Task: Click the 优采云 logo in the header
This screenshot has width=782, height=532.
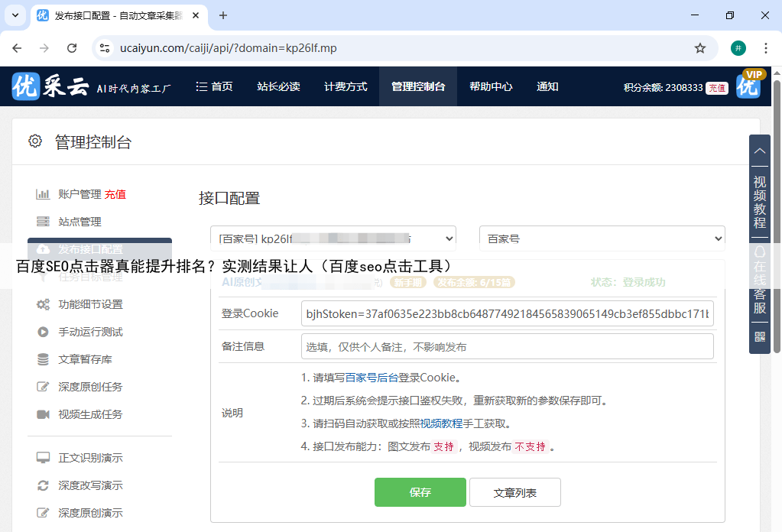Action: point(50,86)
